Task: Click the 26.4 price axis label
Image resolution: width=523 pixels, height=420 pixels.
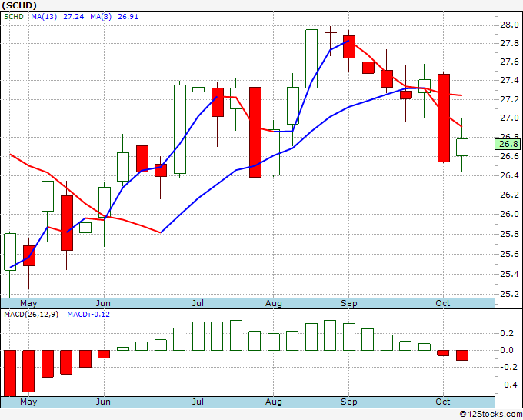Action: point(509,175)
